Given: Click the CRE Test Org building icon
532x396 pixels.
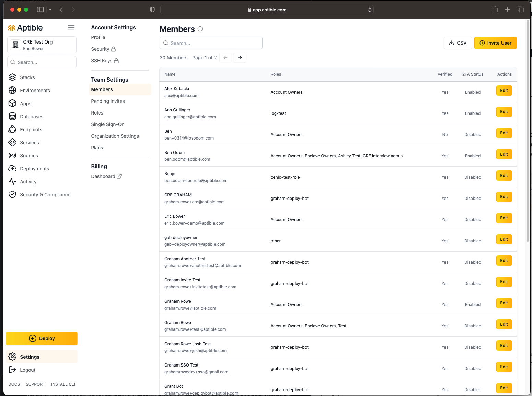Looking at the screenshot, I should pyautogui.click(x=15, y=45).
